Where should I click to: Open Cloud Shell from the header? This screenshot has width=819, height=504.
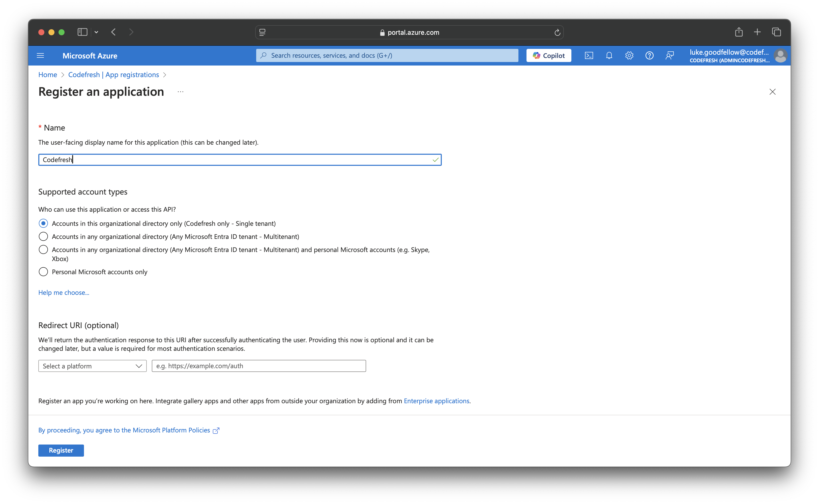pyautogui.click(x=589, y=55)
